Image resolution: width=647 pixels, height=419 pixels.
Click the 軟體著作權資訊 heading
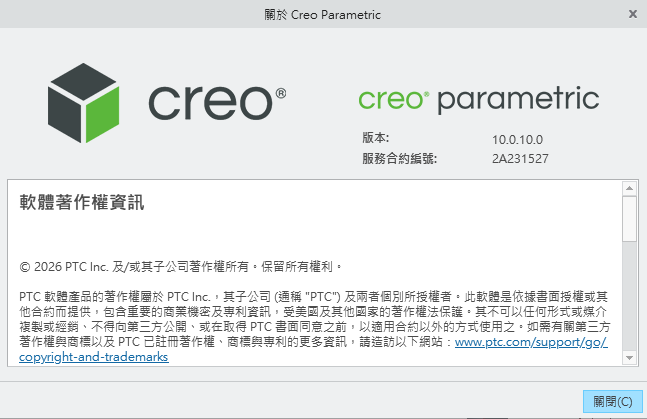[82, 202]
